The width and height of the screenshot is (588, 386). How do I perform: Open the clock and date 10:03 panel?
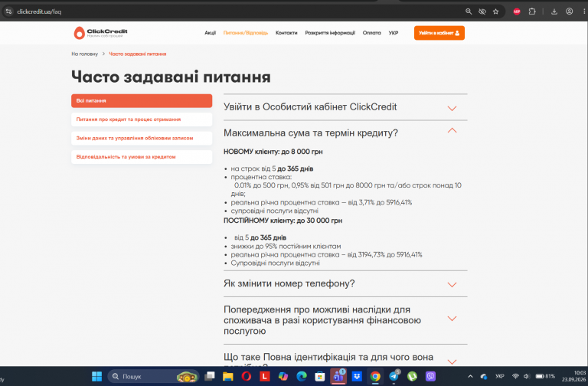pyautogui.click(x=573, y=376)
